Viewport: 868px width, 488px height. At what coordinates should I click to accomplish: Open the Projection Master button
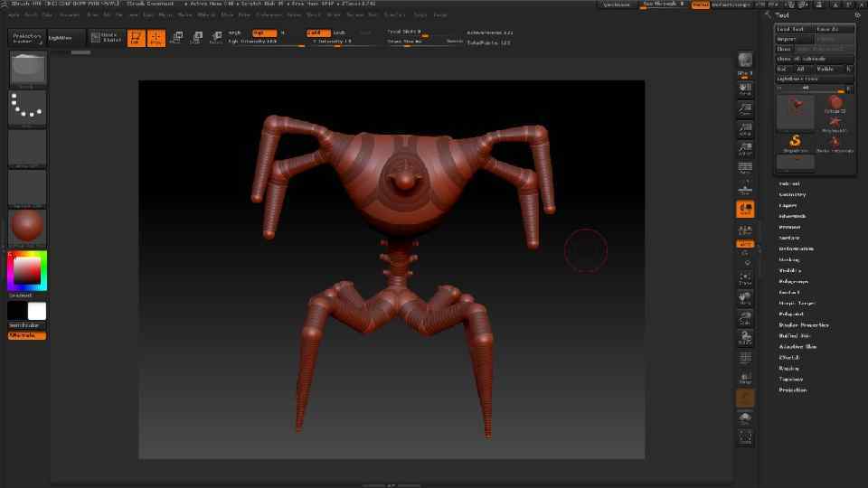click(x=27, y=38)
